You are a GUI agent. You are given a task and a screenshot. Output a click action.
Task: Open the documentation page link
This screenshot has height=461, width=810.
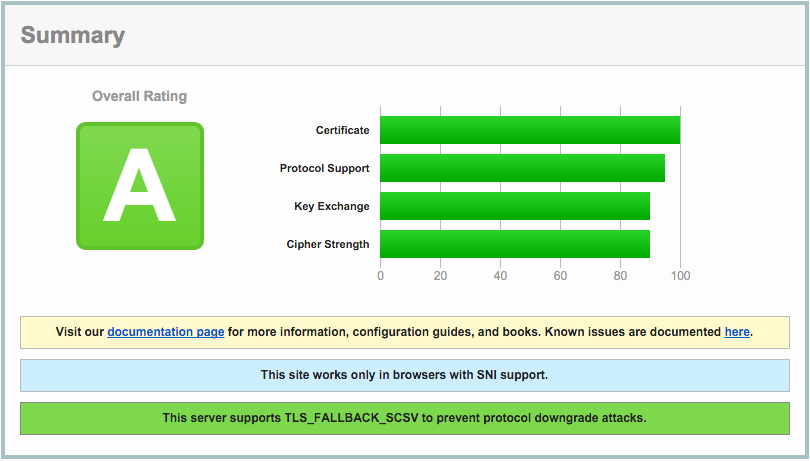click(165, 332)
